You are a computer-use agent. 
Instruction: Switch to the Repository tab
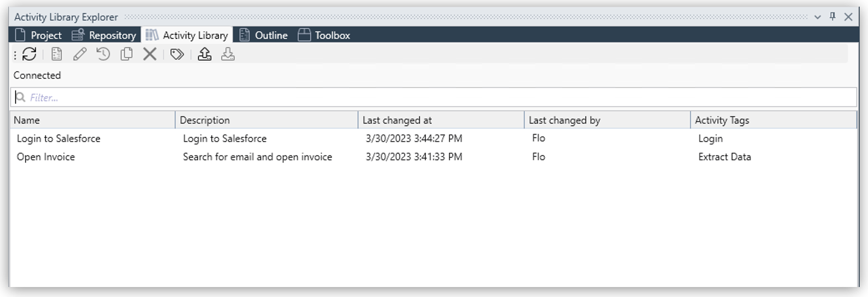click(104, 35)
